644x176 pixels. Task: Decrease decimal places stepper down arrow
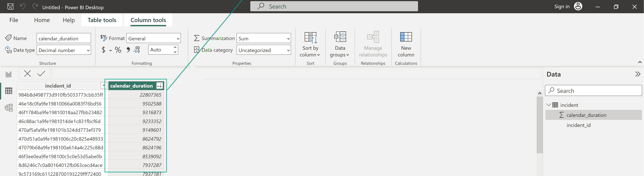click(175, 52)
